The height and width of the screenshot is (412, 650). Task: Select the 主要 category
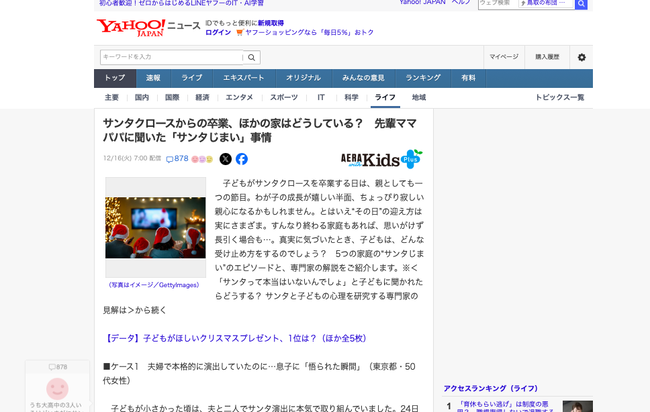[x=112, y=97]
